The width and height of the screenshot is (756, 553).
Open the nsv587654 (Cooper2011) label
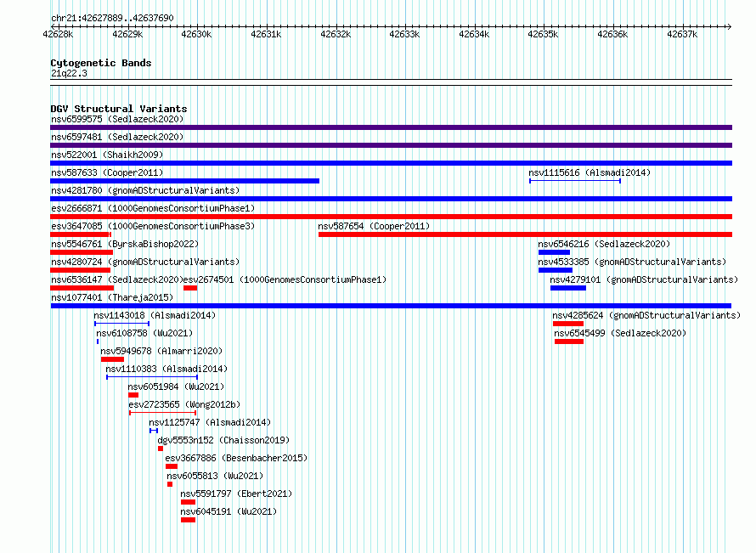coord(374,226)
